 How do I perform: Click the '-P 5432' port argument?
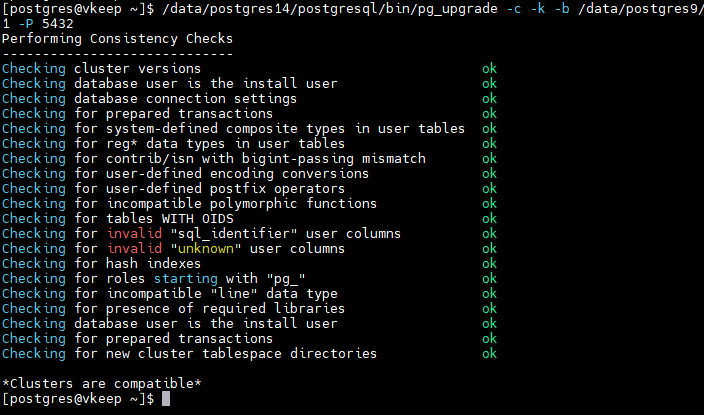46,24
